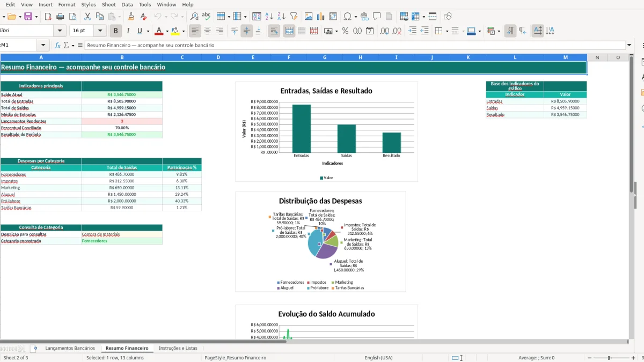This screenshot has width=644, height=362.
Task: Toggle Underline formatting
Action: pyautogui.click(x=140, y=31)
